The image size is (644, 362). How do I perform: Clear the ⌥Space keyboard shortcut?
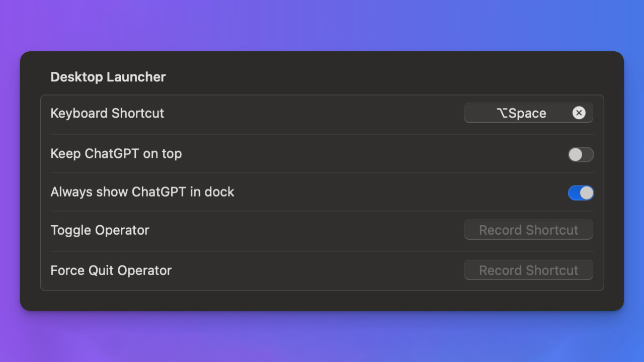click(579, 113)
